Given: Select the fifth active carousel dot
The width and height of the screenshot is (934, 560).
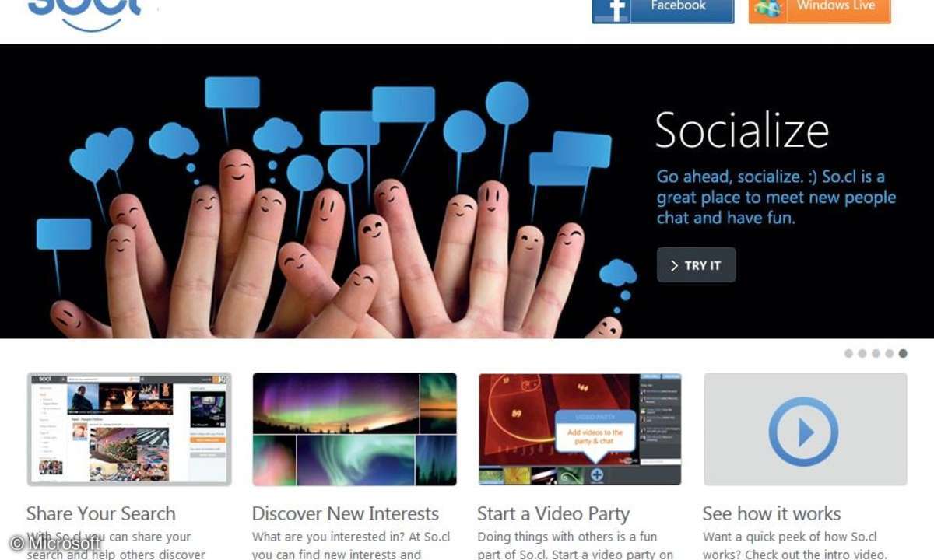Looking at the screenshot, I should coord(903,353).
